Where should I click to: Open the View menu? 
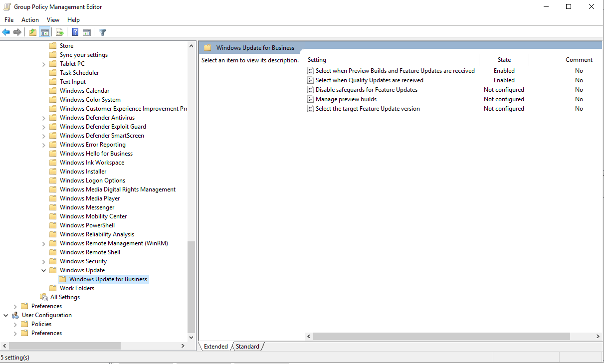tap(53, 20)
